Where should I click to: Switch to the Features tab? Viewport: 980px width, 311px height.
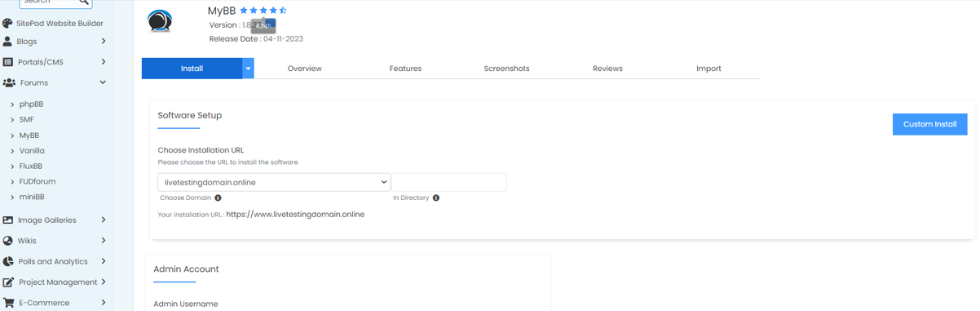405,69
